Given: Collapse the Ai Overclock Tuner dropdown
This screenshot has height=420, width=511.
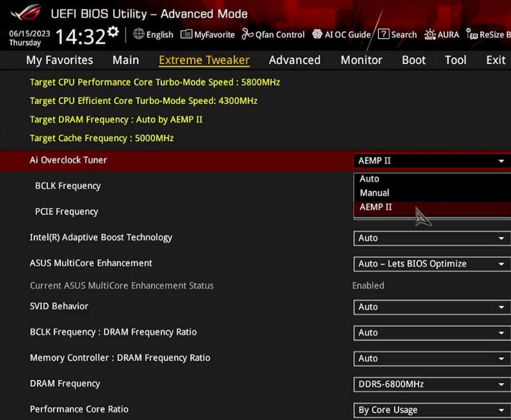Looking at the screenshot, I should 432,161.
